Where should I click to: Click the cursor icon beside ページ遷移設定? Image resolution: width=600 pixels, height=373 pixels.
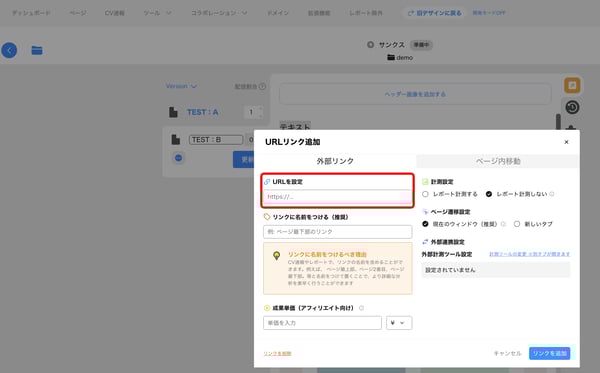pyautogui.click(x=425, y=212)
